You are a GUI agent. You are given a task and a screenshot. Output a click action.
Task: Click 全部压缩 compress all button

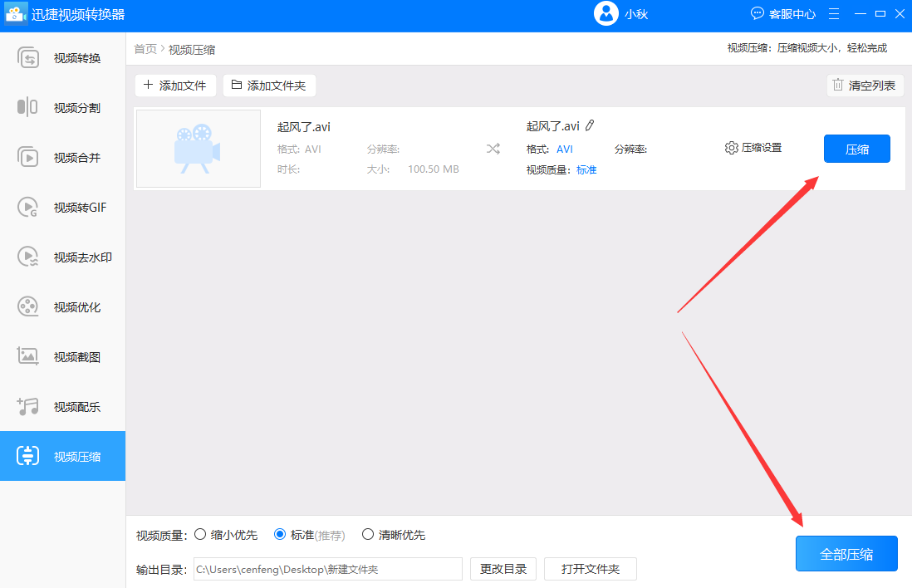846,554
